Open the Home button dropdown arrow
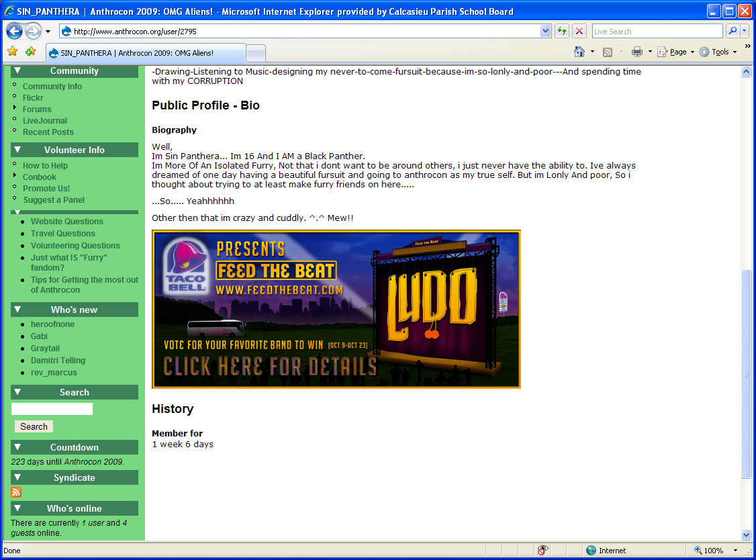 593,52
